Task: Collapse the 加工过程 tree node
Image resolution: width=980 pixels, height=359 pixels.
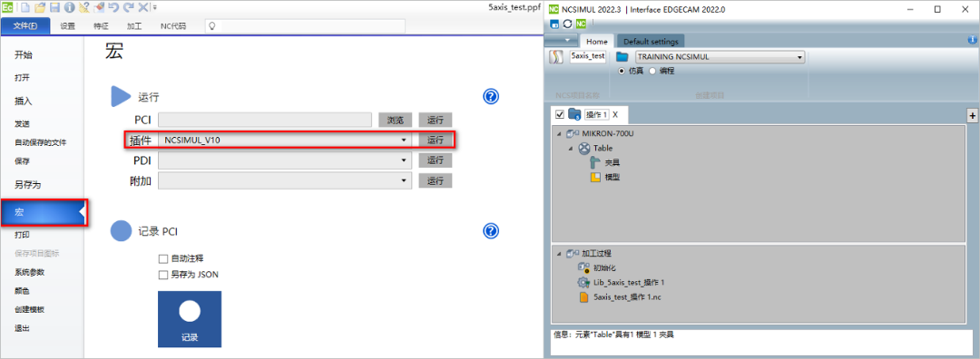Action: 559,254
